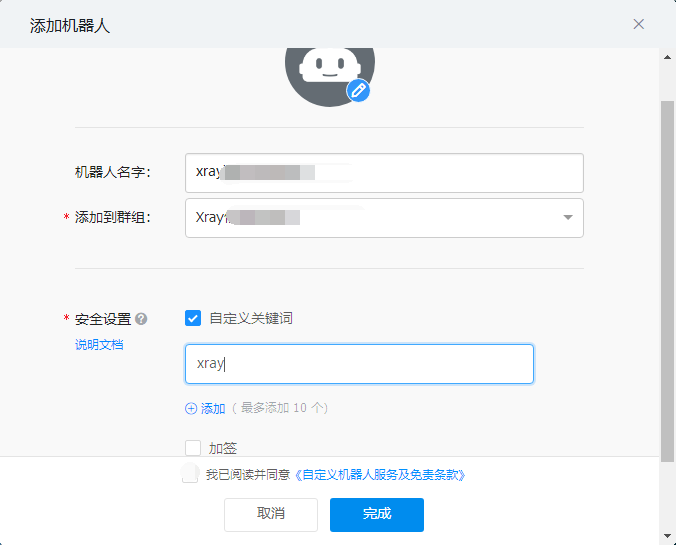
Task: Focus the 机器人名字 input field
Action: [x=384, y=172]
